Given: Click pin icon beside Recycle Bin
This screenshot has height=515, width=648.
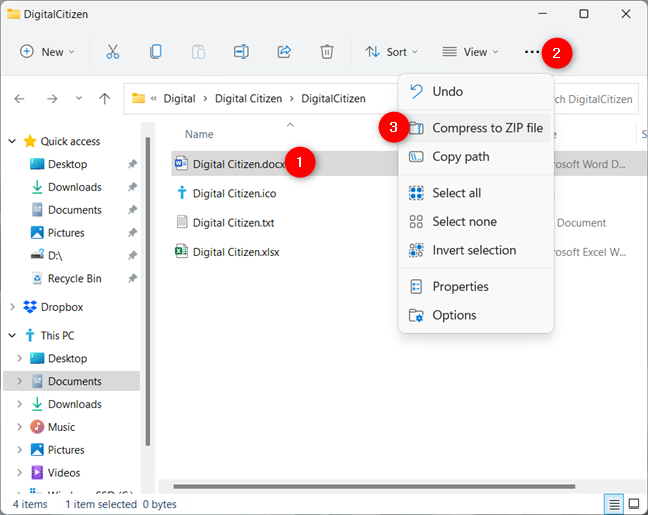Looking at the screenshot, I should coord(132,279).
